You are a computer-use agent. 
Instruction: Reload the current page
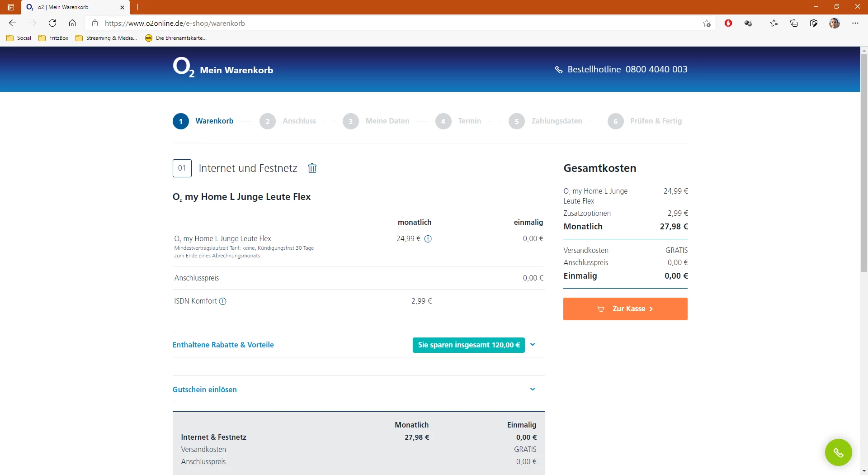coord(52,23)
